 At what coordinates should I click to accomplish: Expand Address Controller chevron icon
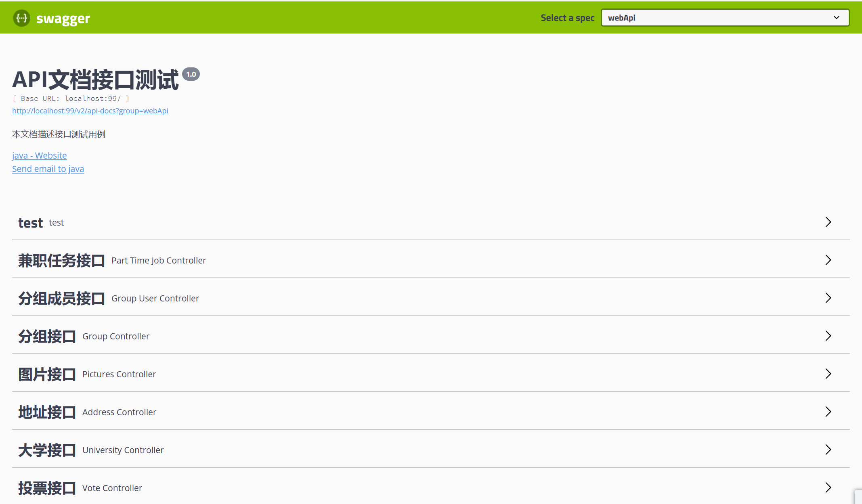click(x=828, y=412)
